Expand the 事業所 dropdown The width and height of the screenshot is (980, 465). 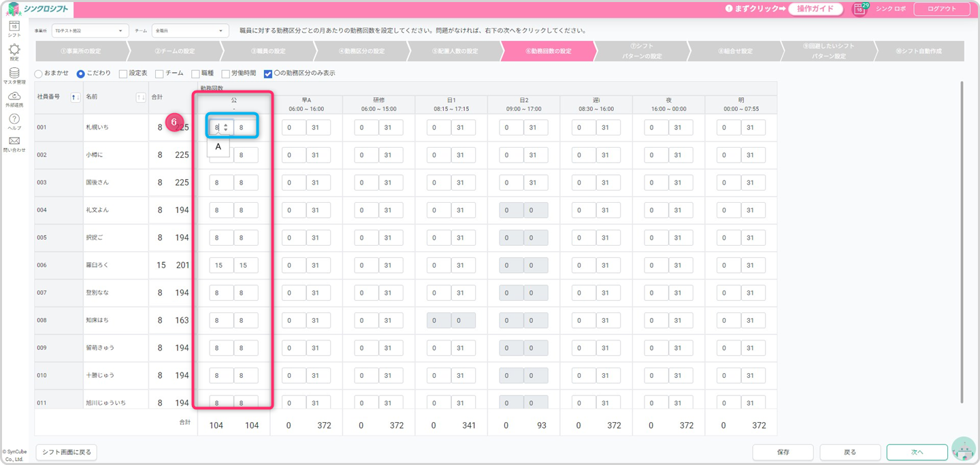click(x=90, y=31)
